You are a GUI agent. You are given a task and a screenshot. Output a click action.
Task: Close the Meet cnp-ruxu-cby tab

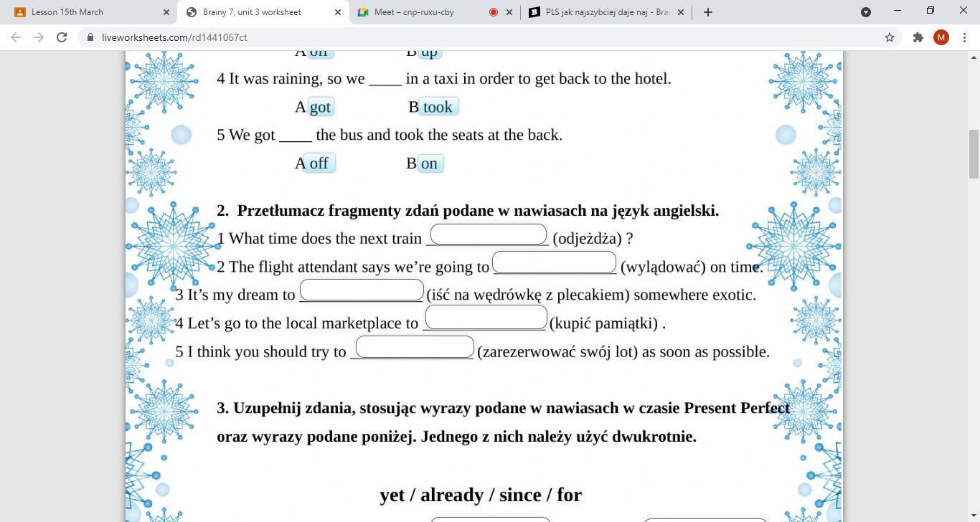[x=509, y=12]
